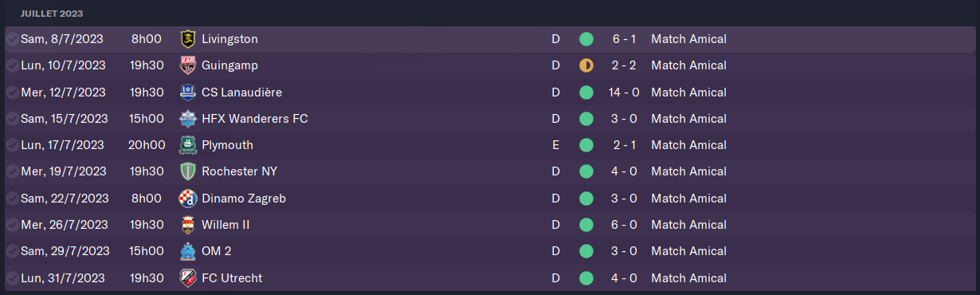The image size is (980, 295).
Task: Click the Rochester NY shield icon
Action: 188,171
